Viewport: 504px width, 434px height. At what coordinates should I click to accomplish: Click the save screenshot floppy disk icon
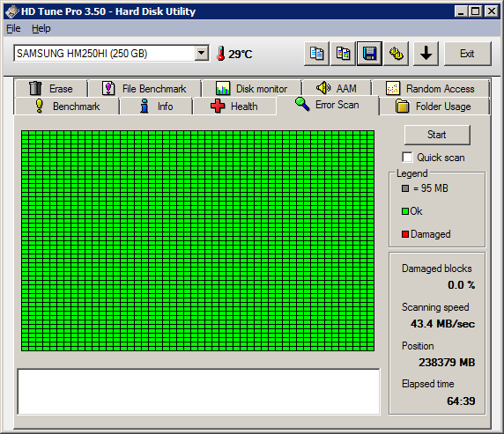pyautogui.click(x=370, y=54)
